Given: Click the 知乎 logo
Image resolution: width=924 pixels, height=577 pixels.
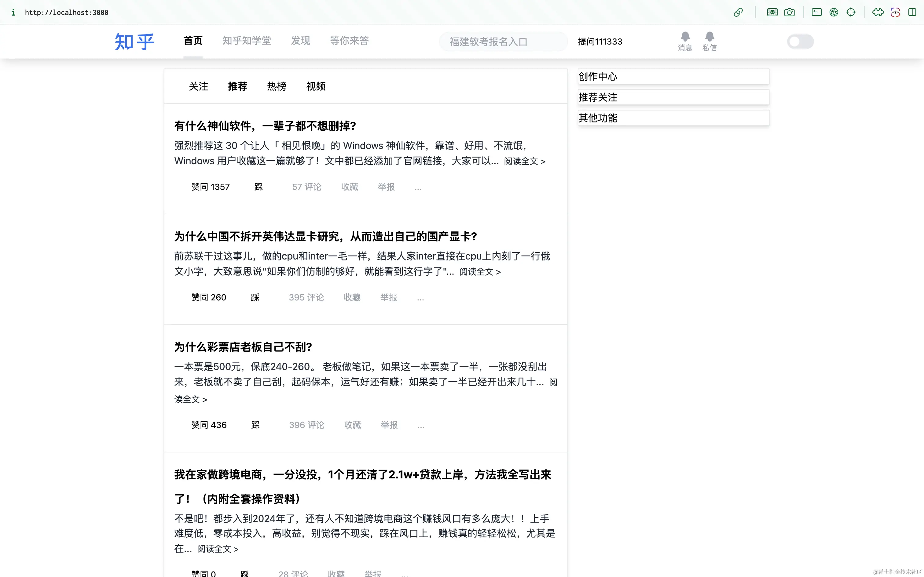Looking at the screenshot, I should click(x=134, y=42).
